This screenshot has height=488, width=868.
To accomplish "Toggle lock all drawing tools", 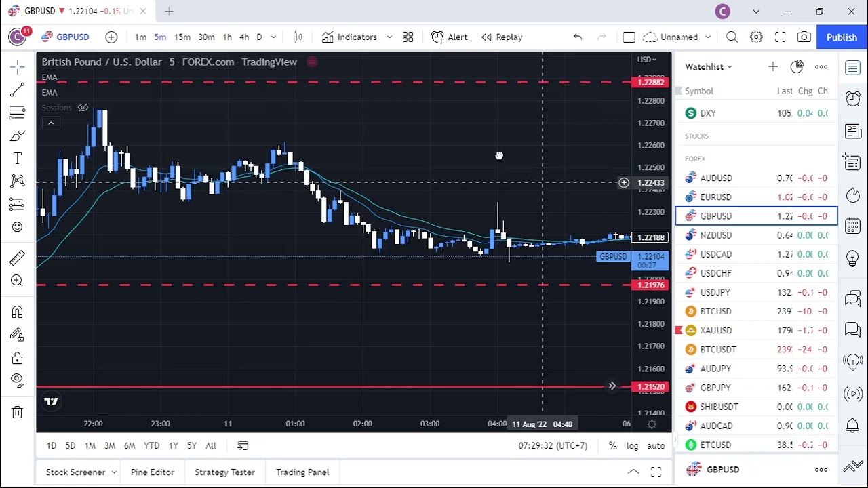I will pyautogui.click(x=18, y=358).
